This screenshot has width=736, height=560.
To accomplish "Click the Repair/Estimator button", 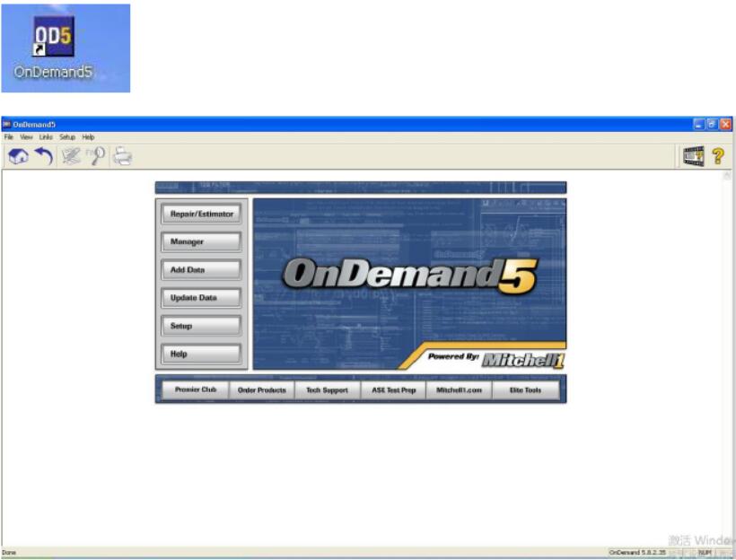I will [201, 214].
